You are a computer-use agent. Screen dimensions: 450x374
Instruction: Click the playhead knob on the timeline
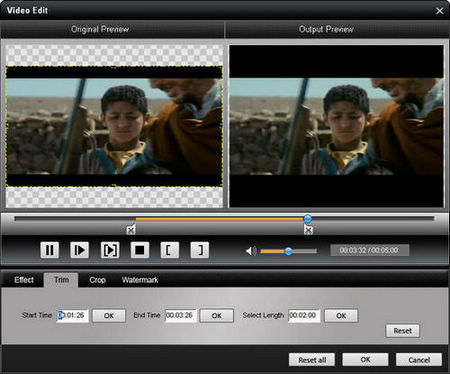[x=308, y=219]
